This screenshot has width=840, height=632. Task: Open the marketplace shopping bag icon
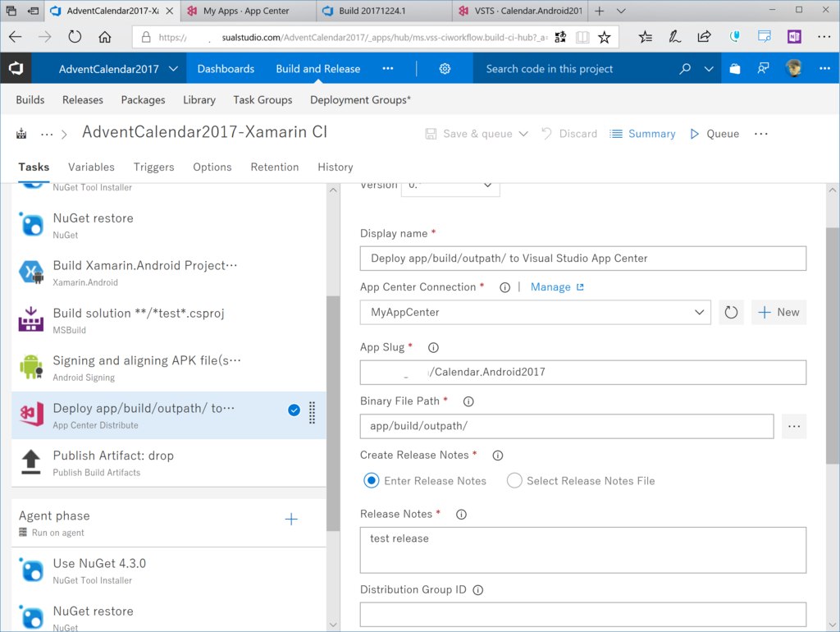[x=734, y=69]
